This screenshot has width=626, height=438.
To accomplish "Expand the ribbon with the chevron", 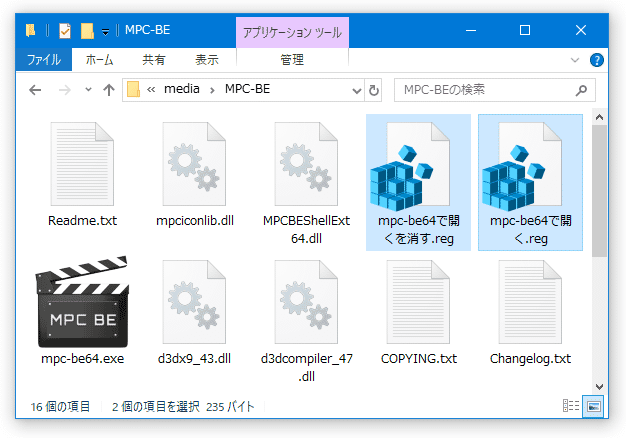I will click(574, 60).
